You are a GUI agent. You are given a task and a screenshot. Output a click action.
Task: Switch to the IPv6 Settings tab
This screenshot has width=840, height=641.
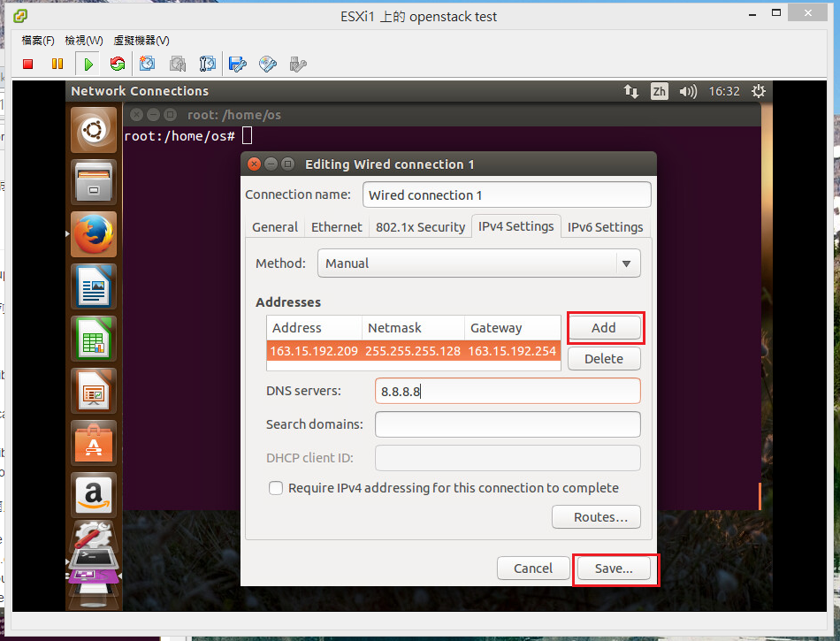point(605,227)
